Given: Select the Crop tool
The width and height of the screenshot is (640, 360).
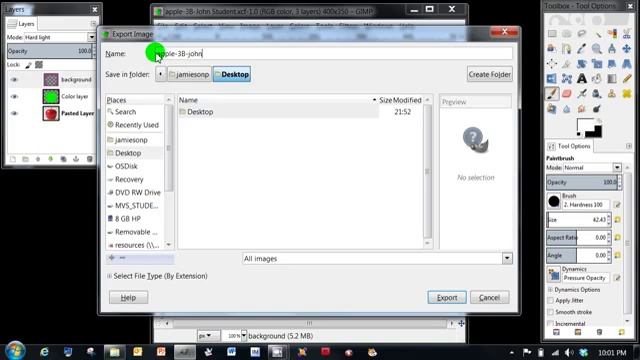Looking at the screenshot, I should tap(567, 64).
